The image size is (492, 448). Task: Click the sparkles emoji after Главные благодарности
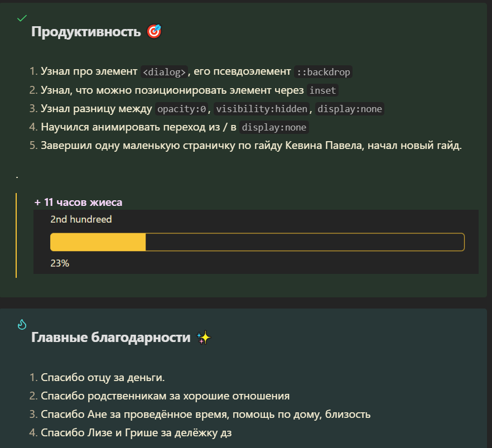point(204,338)
